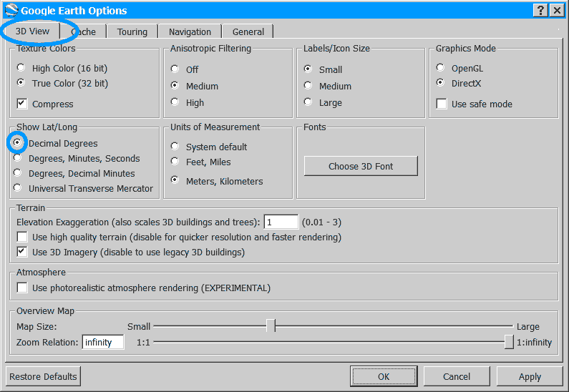Enable Use safe mode checkbox
The height and width of the screenshot is (392, 569).
(442, 104)
